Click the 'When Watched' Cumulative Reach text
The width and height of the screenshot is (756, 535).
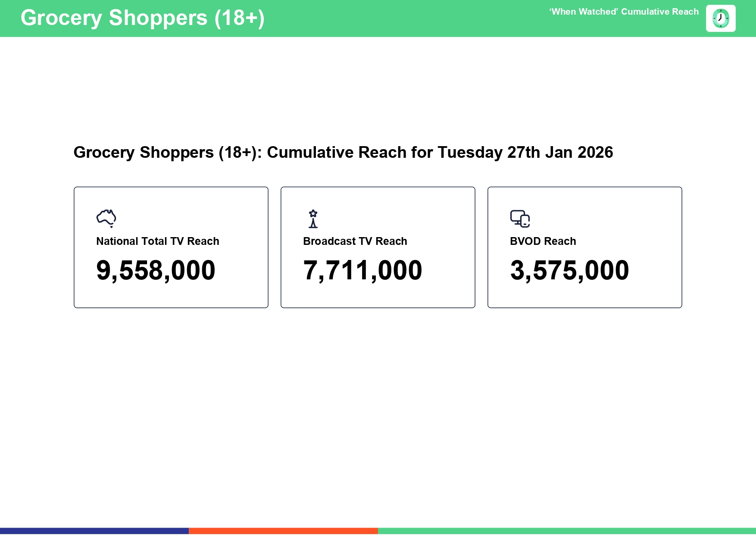coord(623,12)
